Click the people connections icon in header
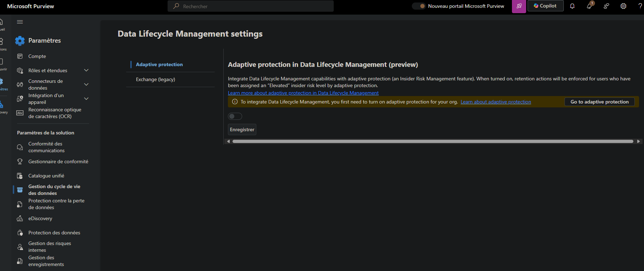This screenshot has width=644, height=271. pyautogui.click(x=606, y=6)
